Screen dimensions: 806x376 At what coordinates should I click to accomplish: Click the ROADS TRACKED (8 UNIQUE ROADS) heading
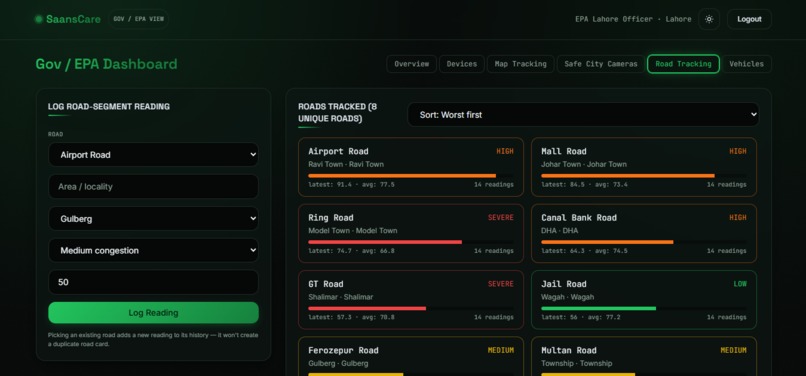tap(338, 113)
